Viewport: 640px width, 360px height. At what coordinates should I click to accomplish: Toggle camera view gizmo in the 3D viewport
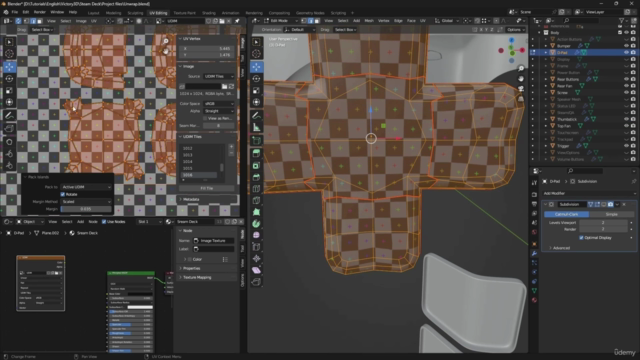521,89
